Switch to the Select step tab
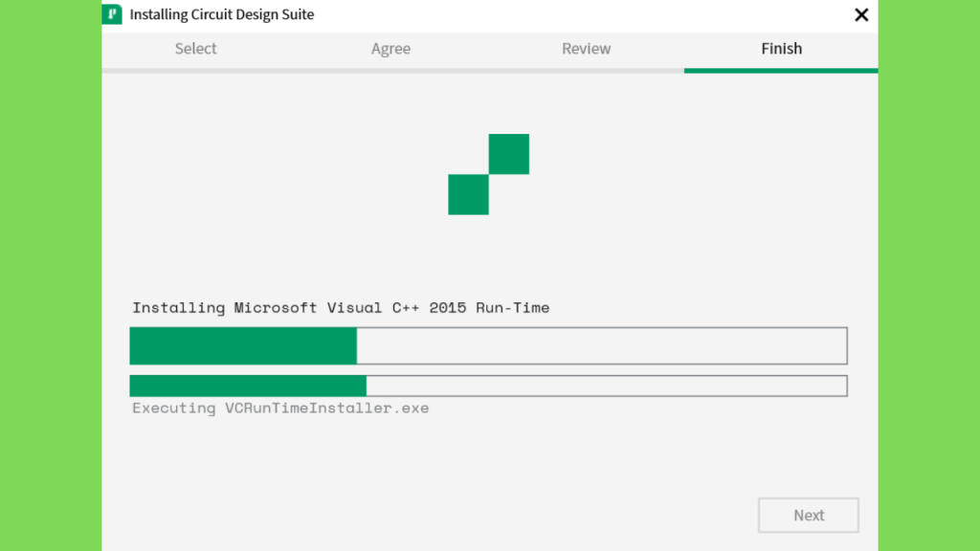The image size is (980, 551). (x=195, y=49)
